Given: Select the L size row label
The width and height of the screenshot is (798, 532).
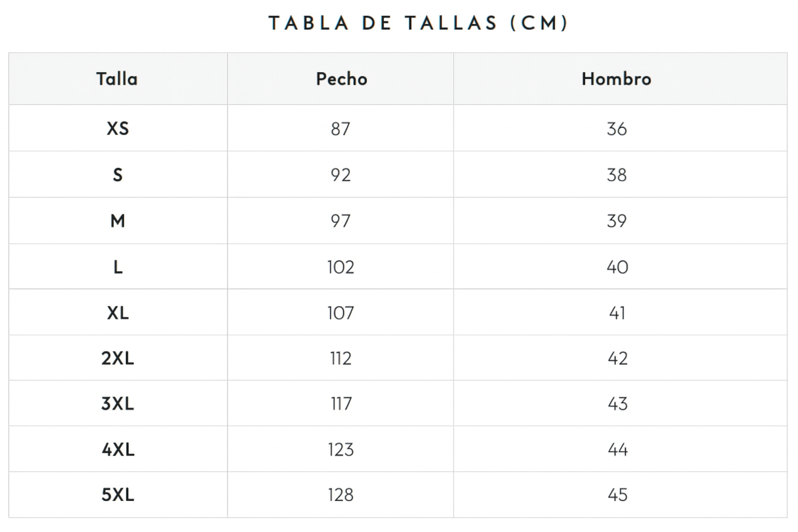Looking at the screenshot, I should (118, 267).
